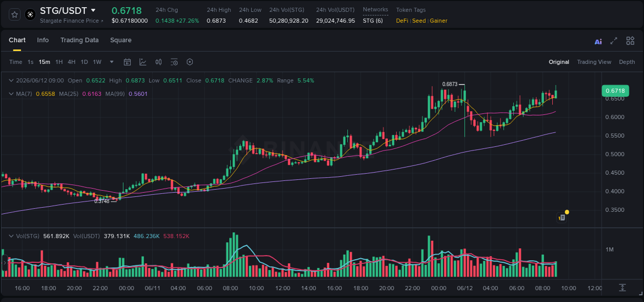
Task: Click the MA(99) value 0.5601
Action: [x=138, y=94]
